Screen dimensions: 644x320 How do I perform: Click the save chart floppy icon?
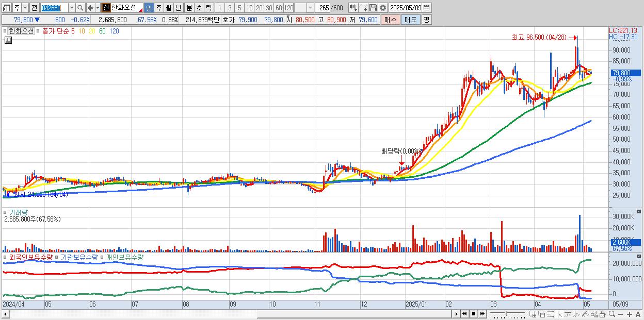(x=373, y=8)
